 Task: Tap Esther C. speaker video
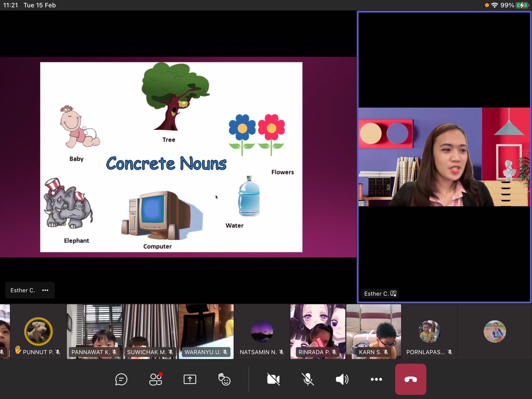(x=444, y=157)
